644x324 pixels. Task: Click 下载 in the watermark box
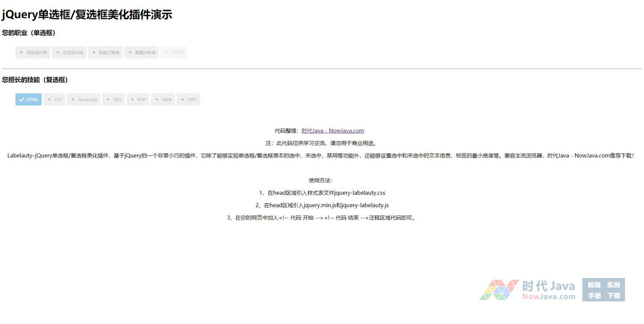[613, 296]
